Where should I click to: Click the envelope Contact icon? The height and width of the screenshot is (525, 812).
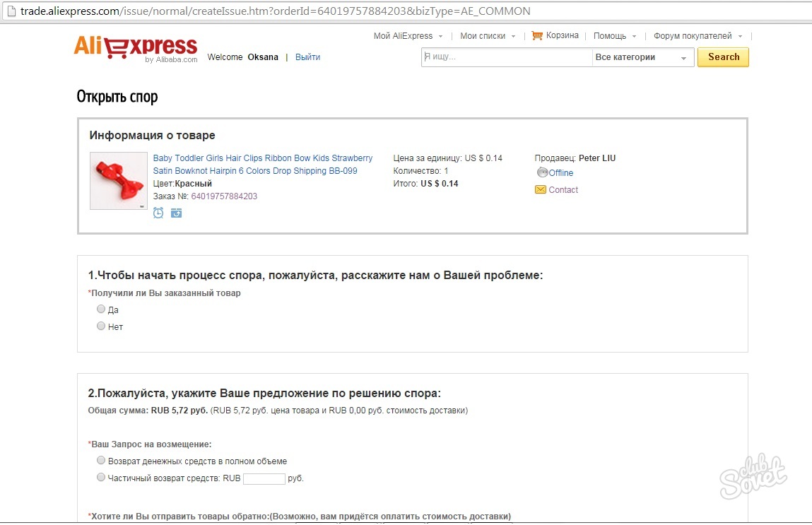point(541,189)
